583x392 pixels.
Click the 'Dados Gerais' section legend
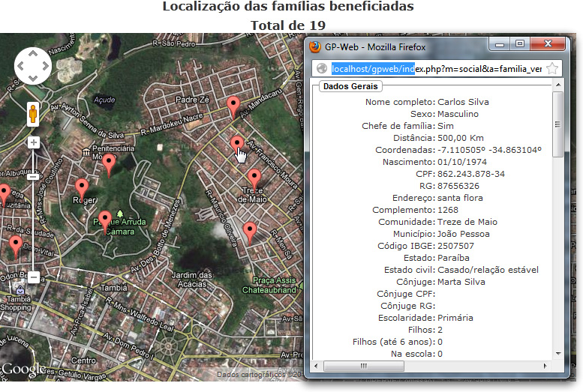point(350,86)
